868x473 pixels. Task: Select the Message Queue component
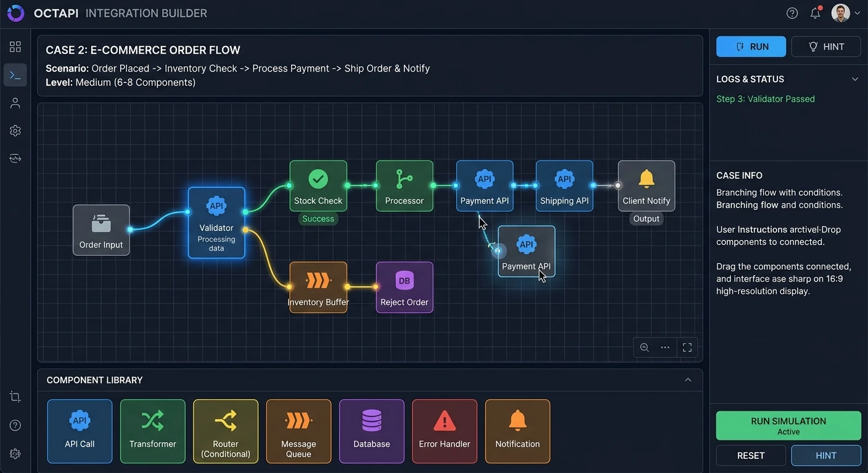pyautogui.click(x=298, y=431)
